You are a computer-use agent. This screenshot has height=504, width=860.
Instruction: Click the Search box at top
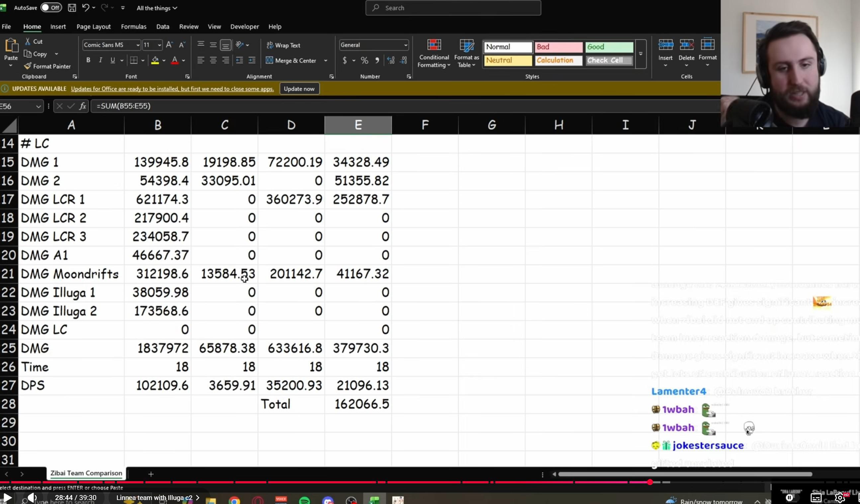453,8
